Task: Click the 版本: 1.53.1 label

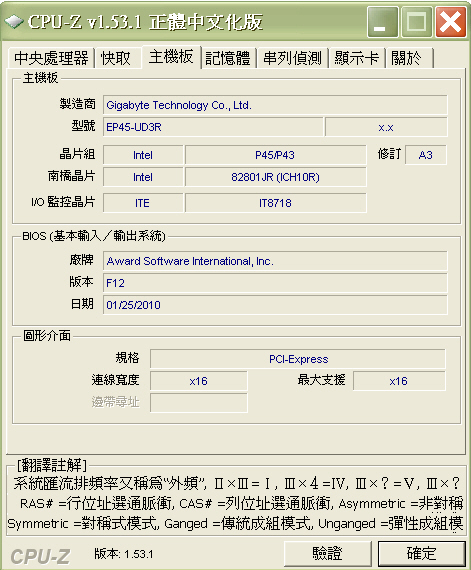Action: [124, 554]
